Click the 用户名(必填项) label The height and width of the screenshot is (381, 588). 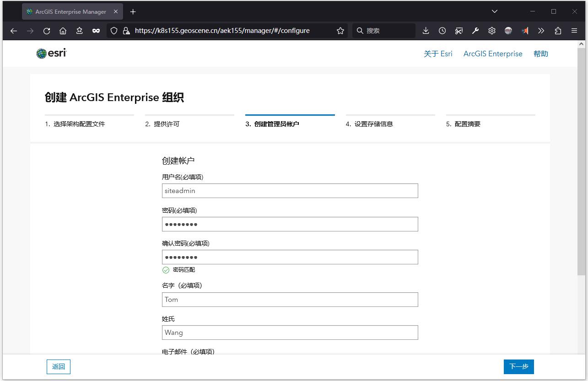point(183,177)
